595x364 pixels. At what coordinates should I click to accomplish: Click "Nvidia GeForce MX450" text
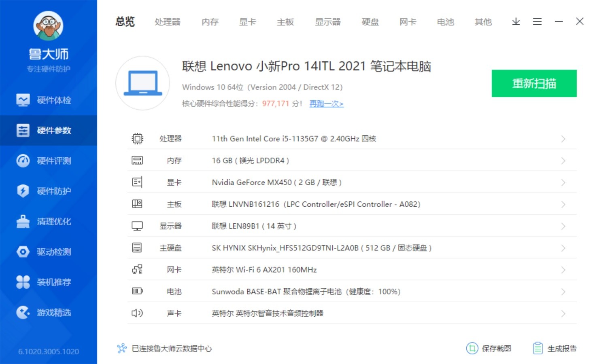pos(252,182)
